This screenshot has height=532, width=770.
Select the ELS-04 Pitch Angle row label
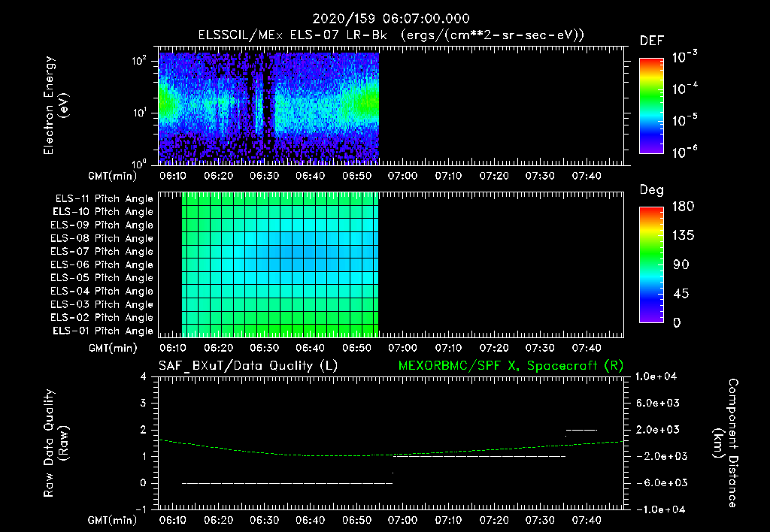click(102, 291)
